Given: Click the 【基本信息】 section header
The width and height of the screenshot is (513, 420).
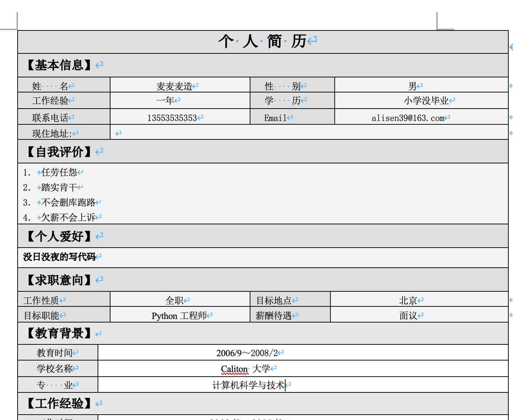Looking at the screenshot, I should click(59, 65).
